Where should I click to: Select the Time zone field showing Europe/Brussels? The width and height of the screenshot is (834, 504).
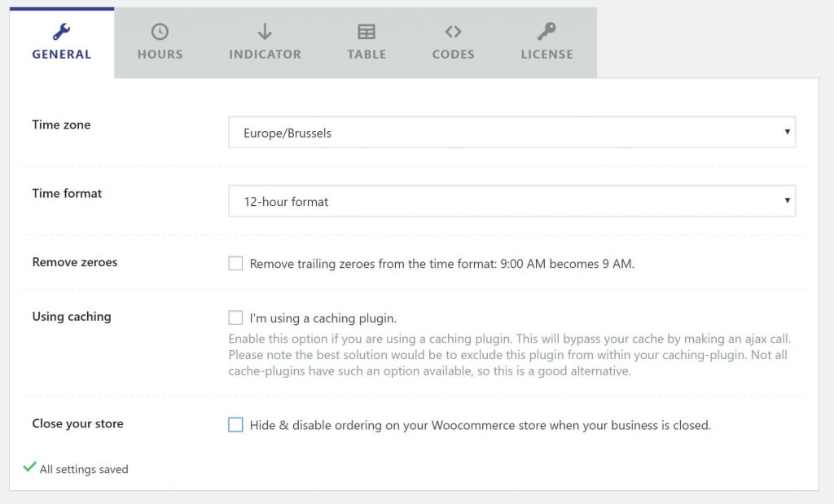point(511,132)
